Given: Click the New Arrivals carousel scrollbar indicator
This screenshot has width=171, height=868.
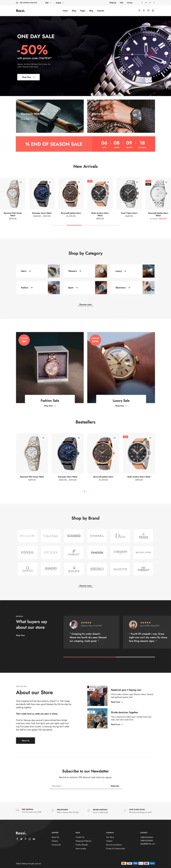Looking at the screenshot, I should (74, 225).
